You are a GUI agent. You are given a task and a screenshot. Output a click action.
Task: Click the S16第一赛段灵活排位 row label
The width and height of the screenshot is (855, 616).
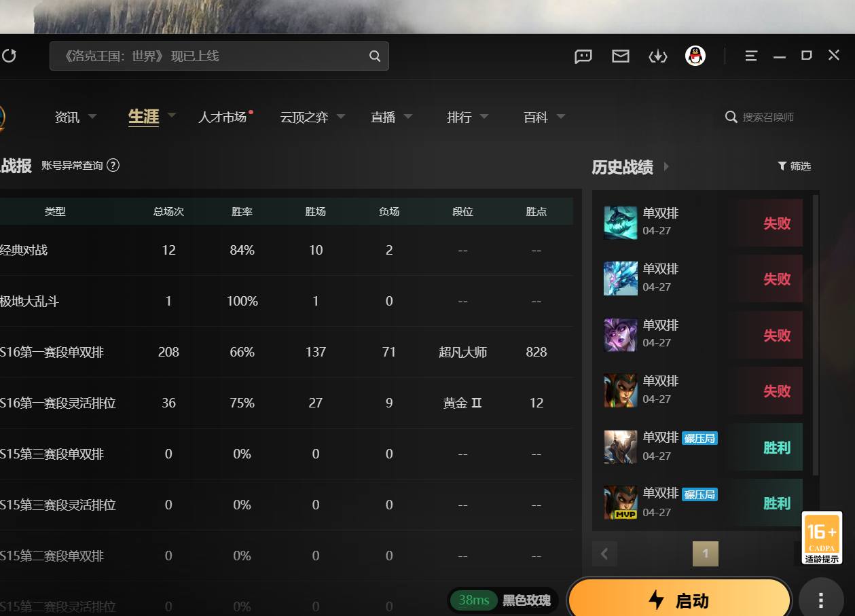58,403
